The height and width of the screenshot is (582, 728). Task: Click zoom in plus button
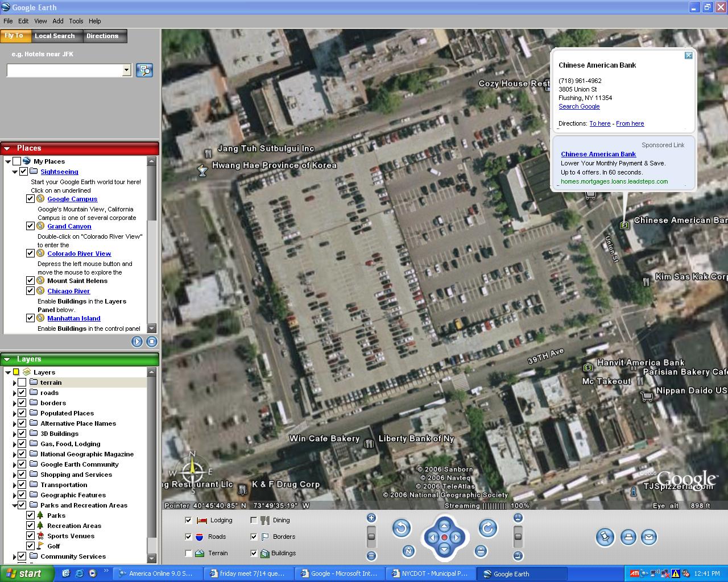[x=371, y=518]
